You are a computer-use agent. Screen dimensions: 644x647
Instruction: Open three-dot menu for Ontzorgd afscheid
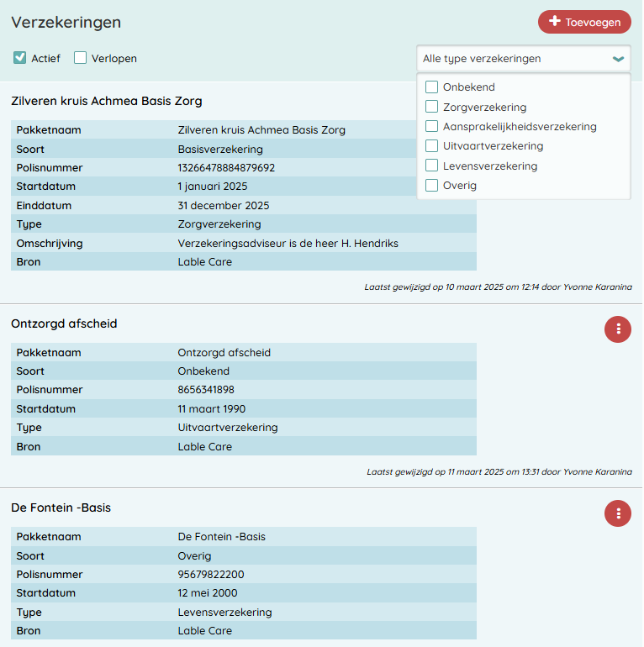coord(618,329)
